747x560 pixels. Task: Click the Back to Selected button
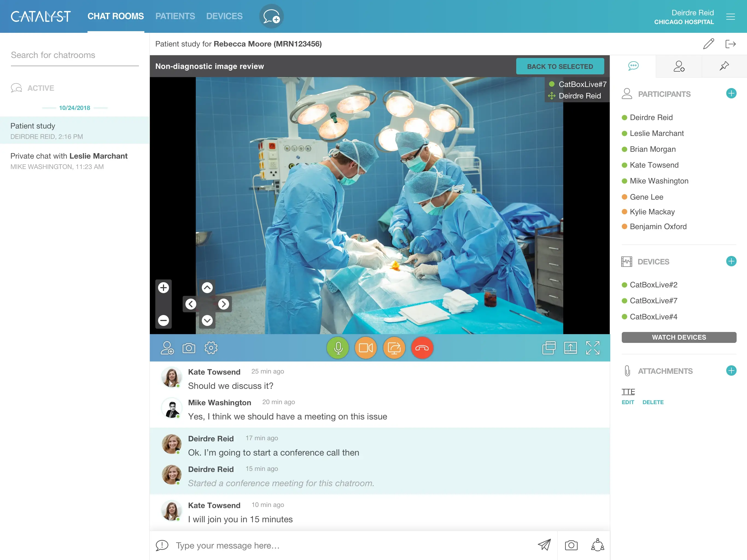(560, 66)
